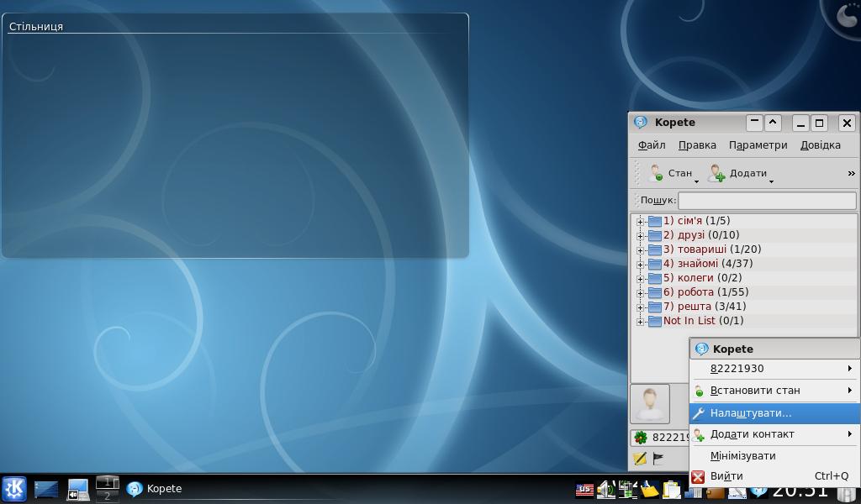
Task: Click the ICQ flower account icon
Action: tap(640, 437)
